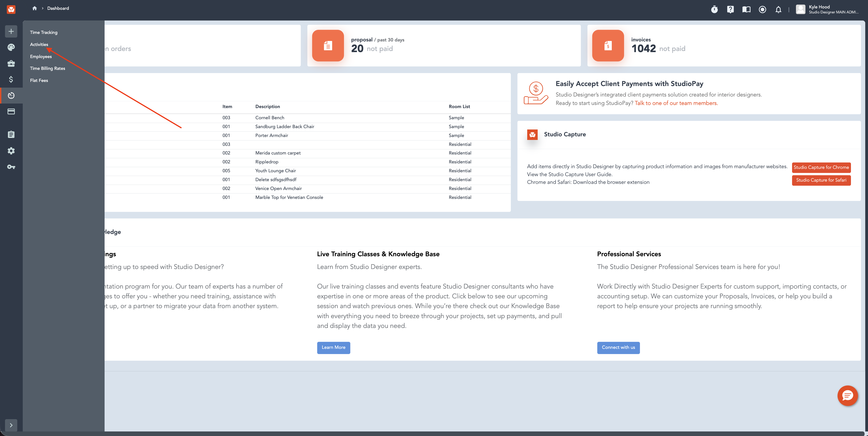Open the briefcase projects sidebar icon
Screen dimensions: 868x436
tap(11, 63)
